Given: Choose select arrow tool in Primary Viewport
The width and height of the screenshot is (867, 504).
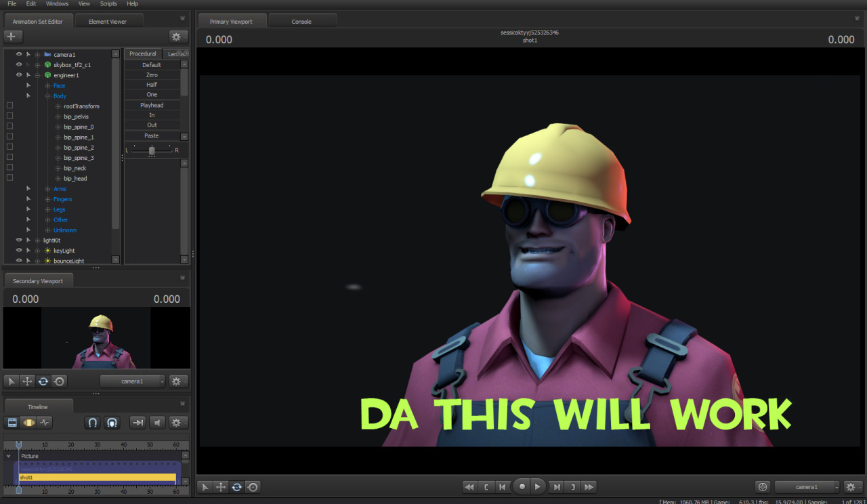Looking at the screenshot, I should [205, 486].
